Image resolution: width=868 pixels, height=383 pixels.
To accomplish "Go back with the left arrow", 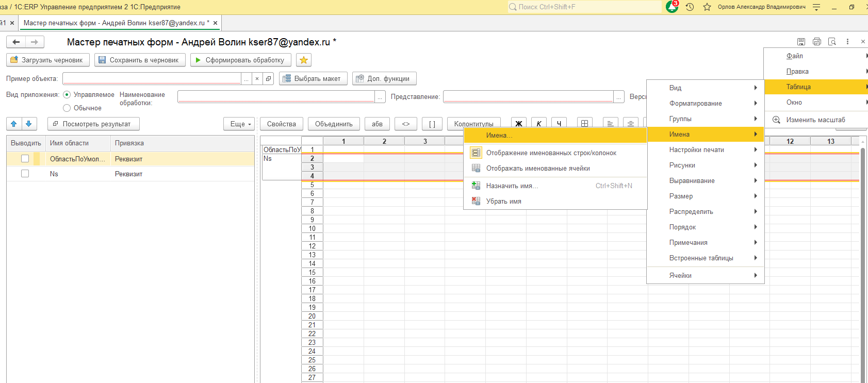I will pyautogui.click(x=16, y=42).
